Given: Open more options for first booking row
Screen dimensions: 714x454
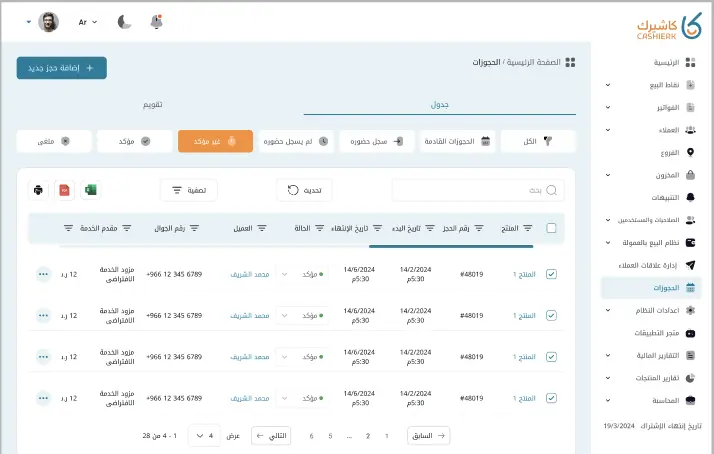Looking at the screenshot, I should [43, 274].
